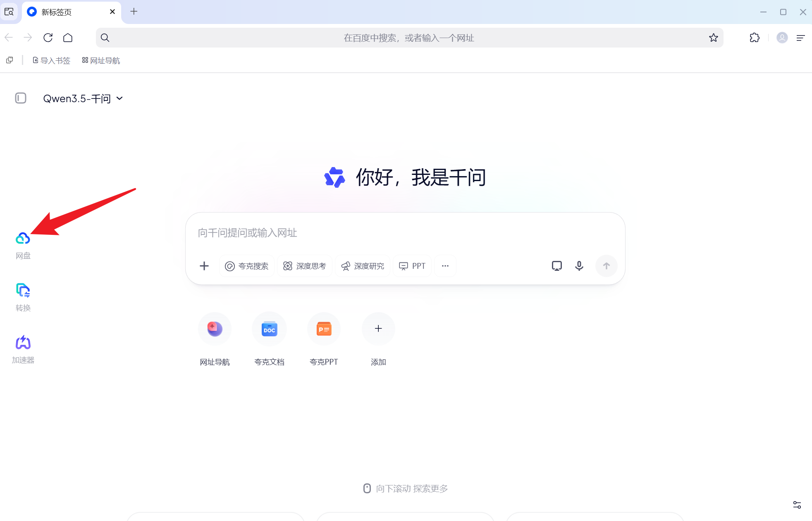Collapse the sidebar with the top-left panel toggle
The image size is (812, 521).
[20, 98]
